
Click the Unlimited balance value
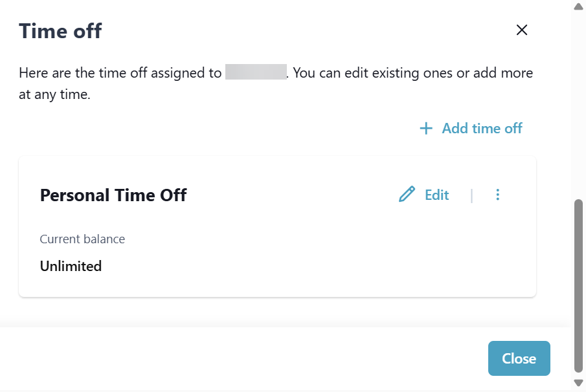[x=71, y=266]
